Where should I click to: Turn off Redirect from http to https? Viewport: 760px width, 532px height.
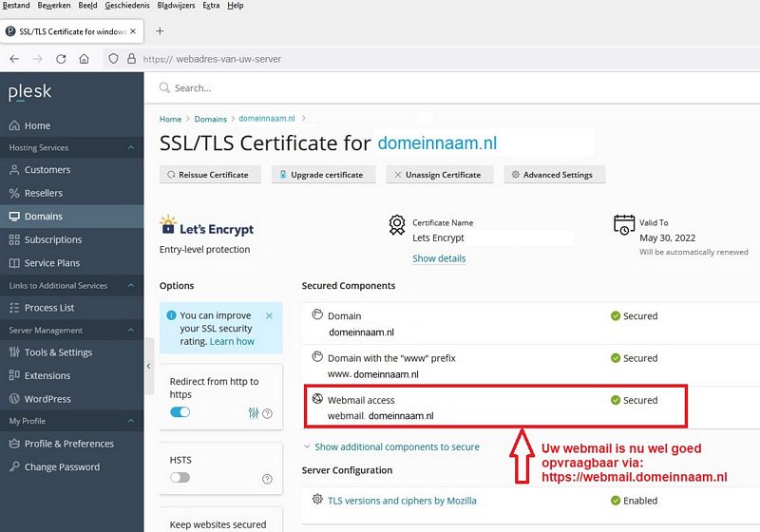180,412
